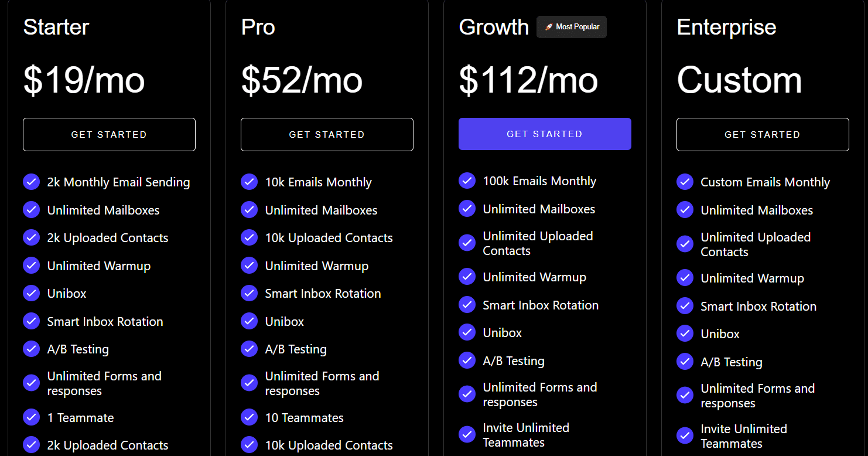
Task: Click the Most Popular badge
Action: (571, 26)
